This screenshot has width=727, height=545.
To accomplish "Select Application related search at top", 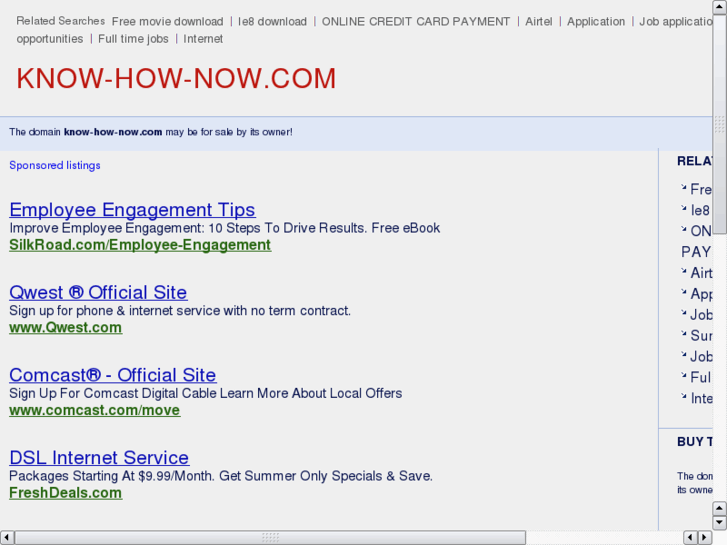I will click(596, 21).
